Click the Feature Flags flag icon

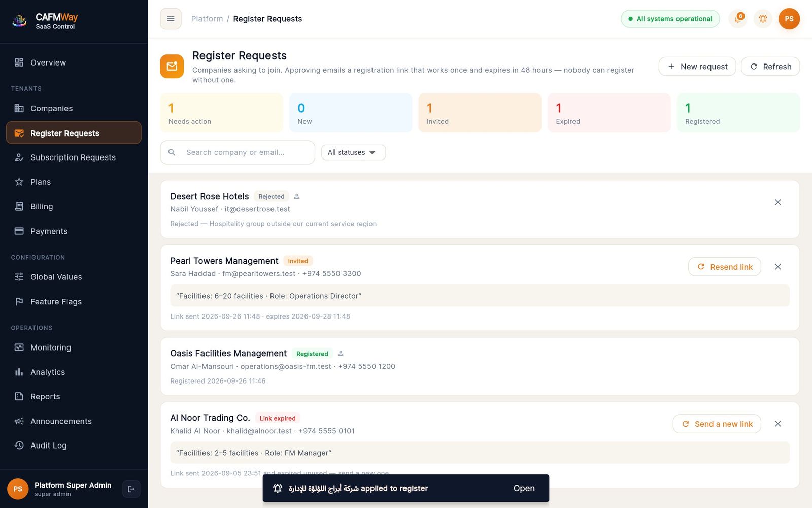19,302
